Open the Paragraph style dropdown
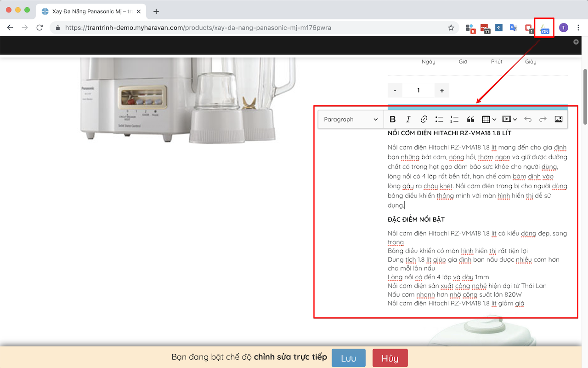This screenshot has height=368, width=588. tap(350, 119)
